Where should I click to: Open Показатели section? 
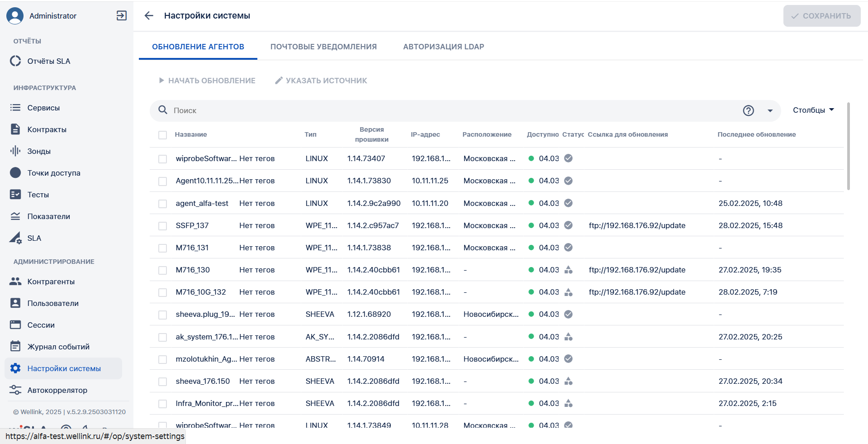click(x=48, y=216)
